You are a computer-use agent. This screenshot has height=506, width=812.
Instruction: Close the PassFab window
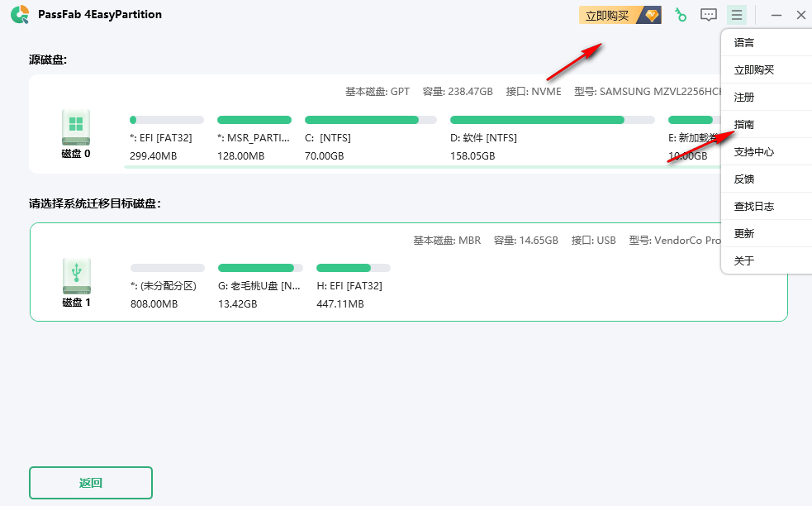coord(800,15)
